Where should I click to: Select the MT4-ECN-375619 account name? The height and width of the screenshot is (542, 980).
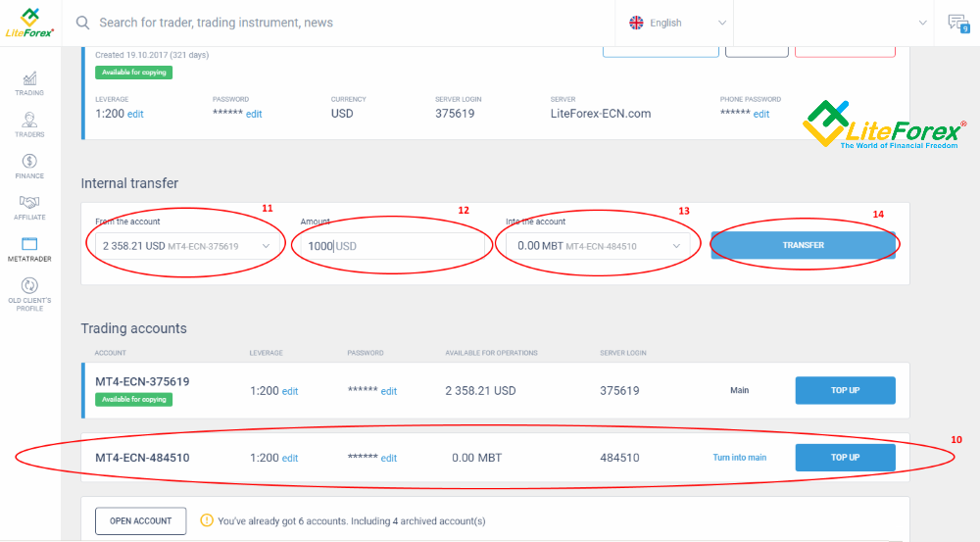point(142,381)
